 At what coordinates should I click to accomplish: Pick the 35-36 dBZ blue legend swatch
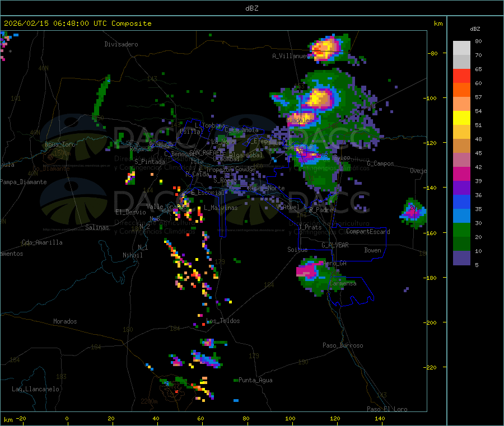pos(461,202)
